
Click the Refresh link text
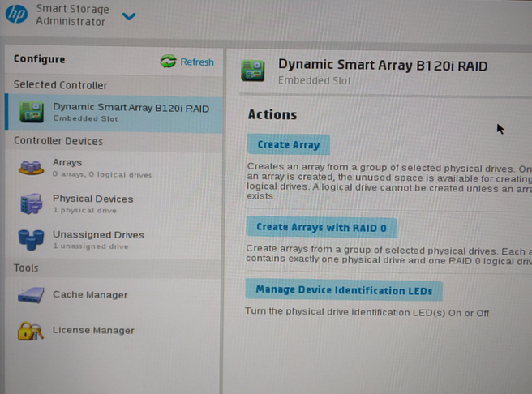click(x=197, y=62)
